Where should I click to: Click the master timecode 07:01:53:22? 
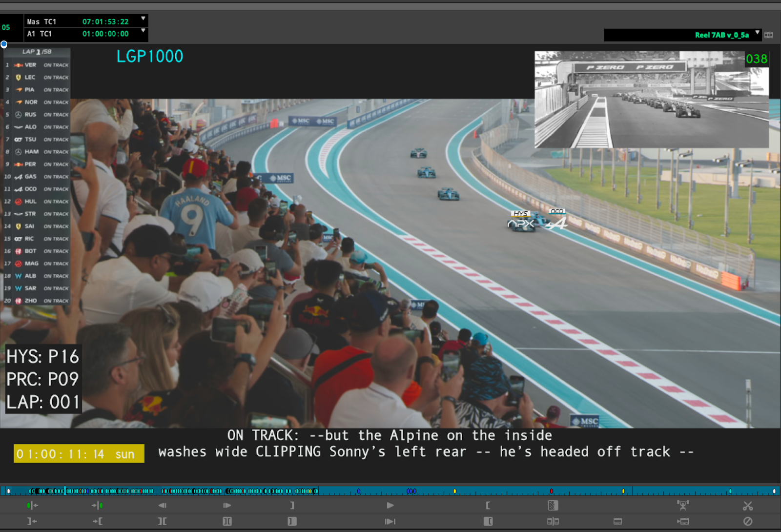coord(105,21)
